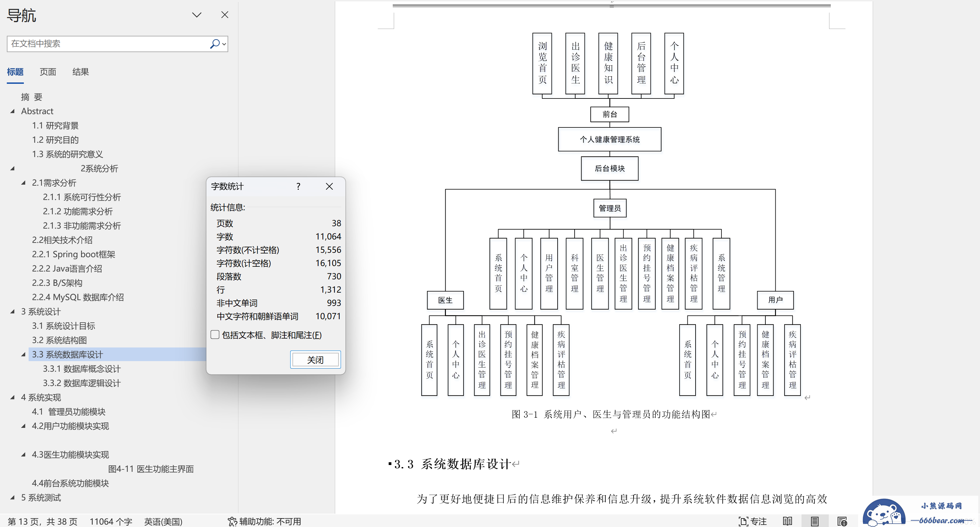Go to the 4.4前台系统功能模块 heading
The height and width of the screenshot is (527, 980).
click(x=71, y=483)
